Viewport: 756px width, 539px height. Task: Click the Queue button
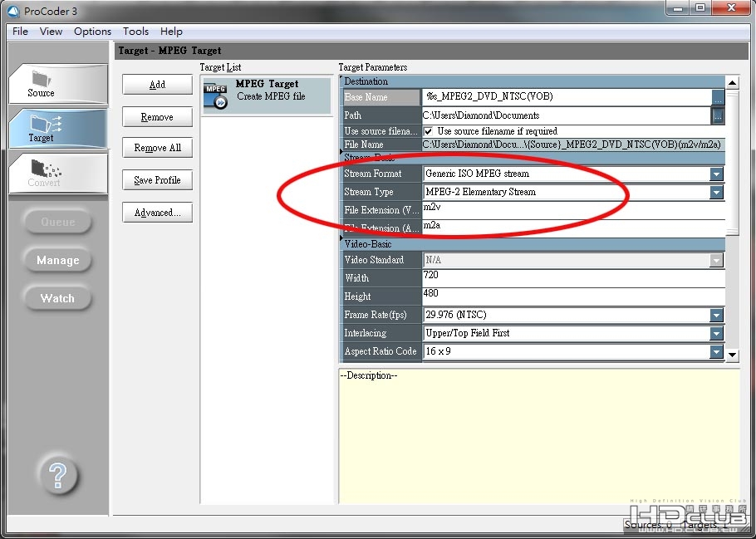58,222
